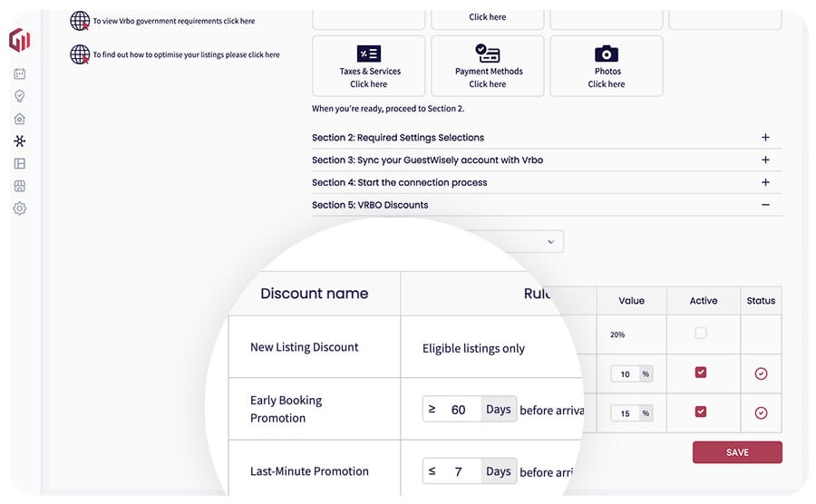Open the link on optimising your listings
The width and height of the screenshot is (816, 504).
(x=186, y=55)
